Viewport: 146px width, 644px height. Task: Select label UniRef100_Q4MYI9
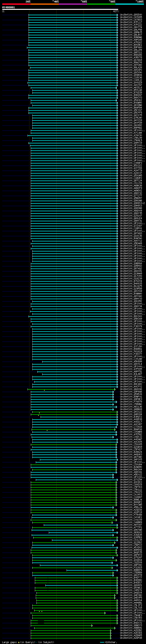(131, 143)
